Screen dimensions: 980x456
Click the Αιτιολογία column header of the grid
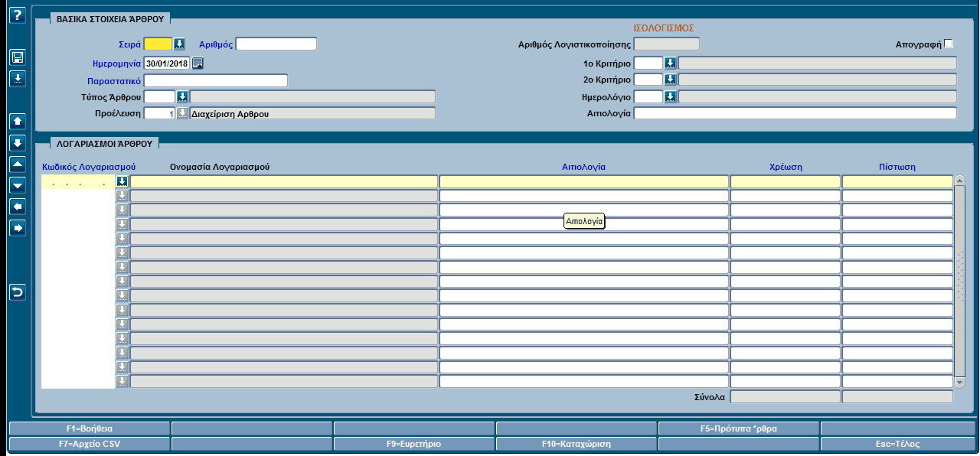tap(583, 166)
